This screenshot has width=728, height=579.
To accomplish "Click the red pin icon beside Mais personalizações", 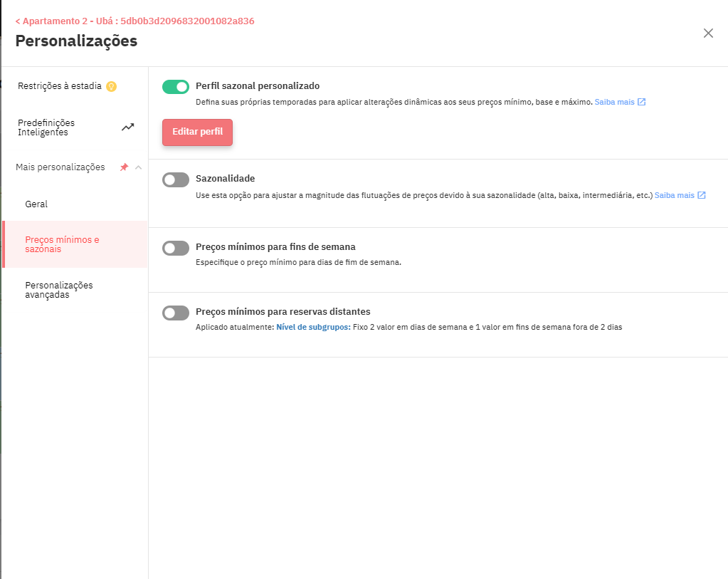I will (x=124, y=167).
